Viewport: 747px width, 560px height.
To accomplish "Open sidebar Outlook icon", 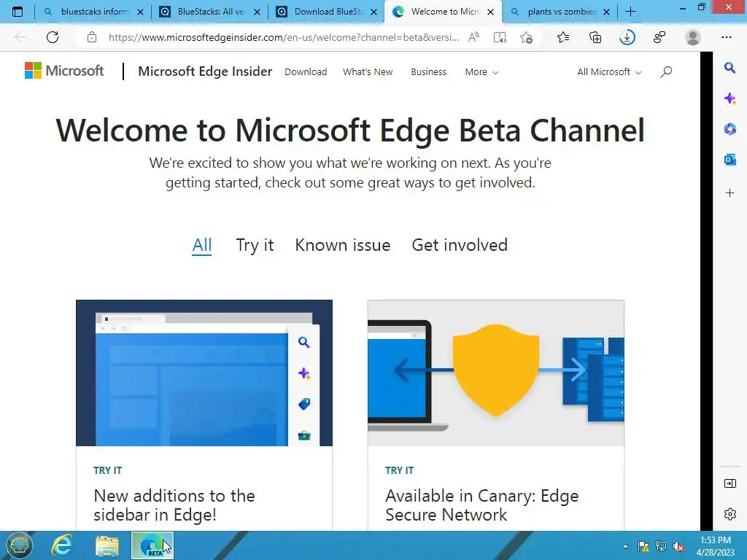I will pos(729,160).
